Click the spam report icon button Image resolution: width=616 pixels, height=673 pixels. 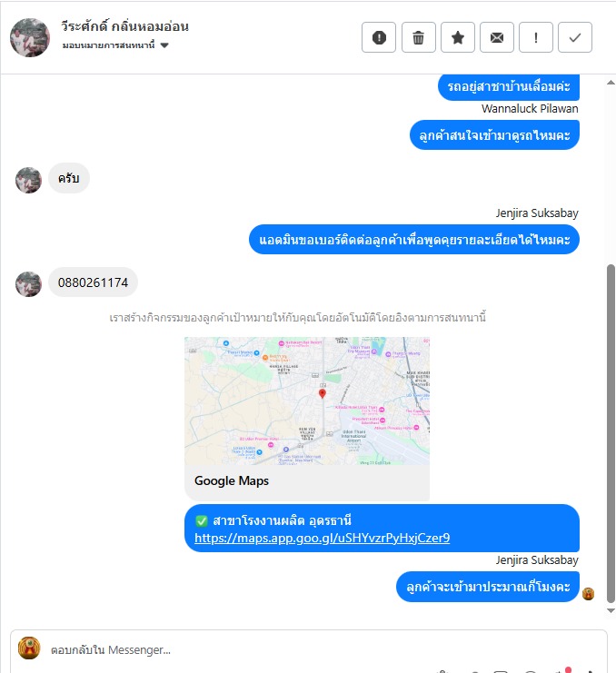tap(379, 37)
